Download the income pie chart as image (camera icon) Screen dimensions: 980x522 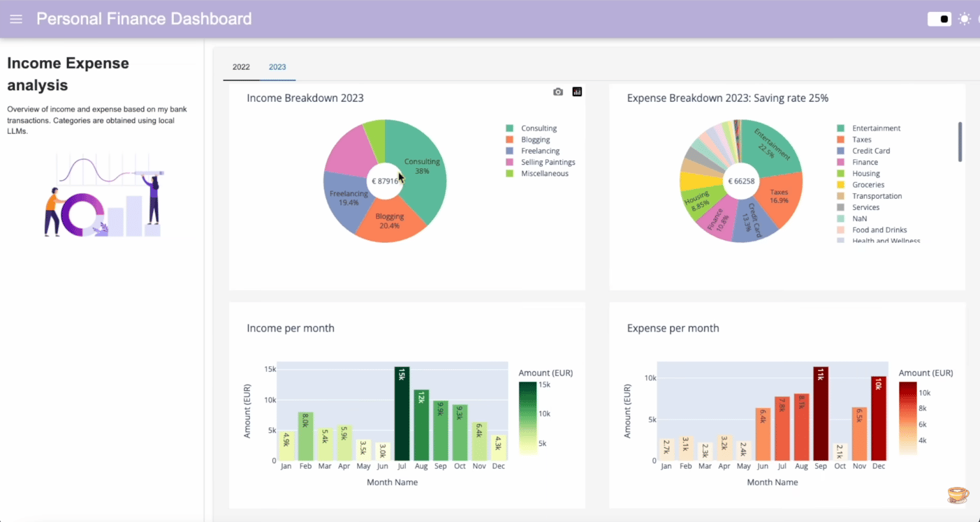click(557, 92)
